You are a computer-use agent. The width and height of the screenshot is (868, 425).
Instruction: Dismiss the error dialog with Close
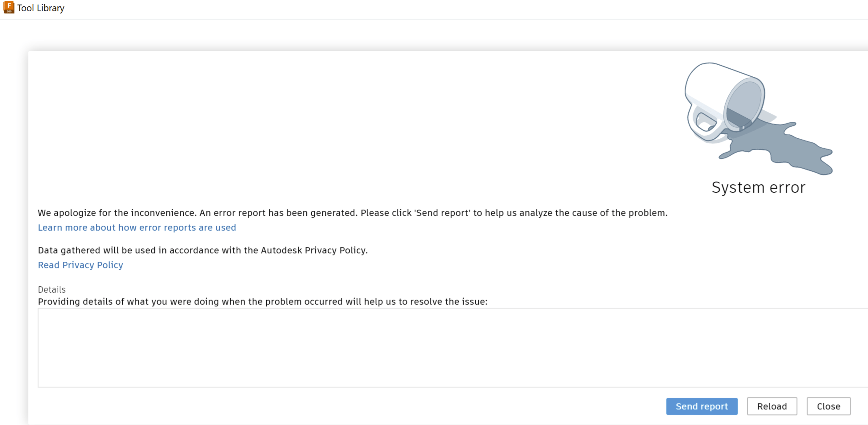pos(828,406)
